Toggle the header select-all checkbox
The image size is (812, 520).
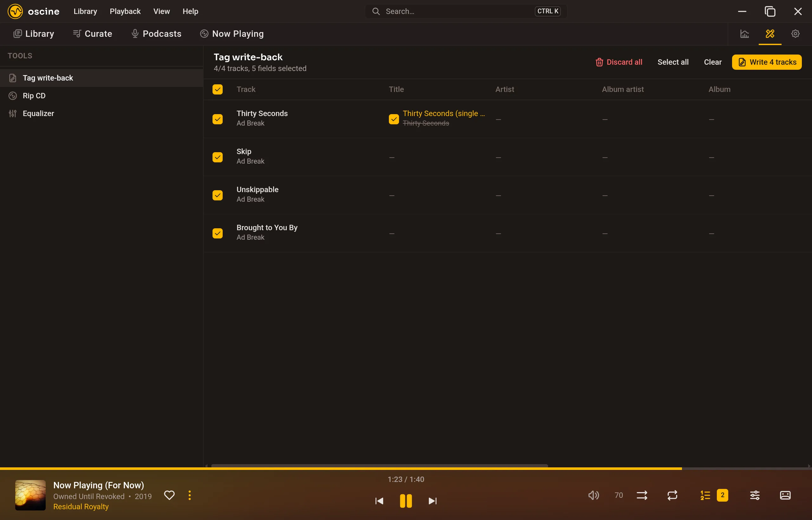pos(218,89)
